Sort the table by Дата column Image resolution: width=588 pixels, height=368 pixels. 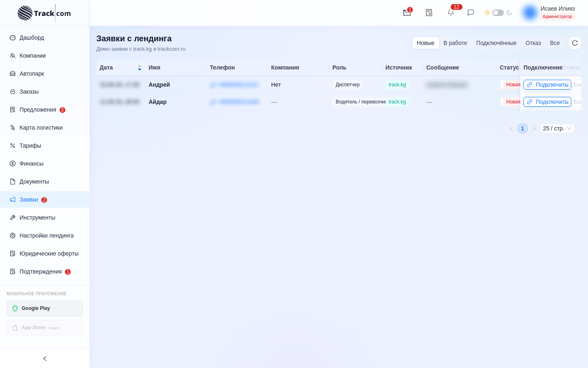120,67
